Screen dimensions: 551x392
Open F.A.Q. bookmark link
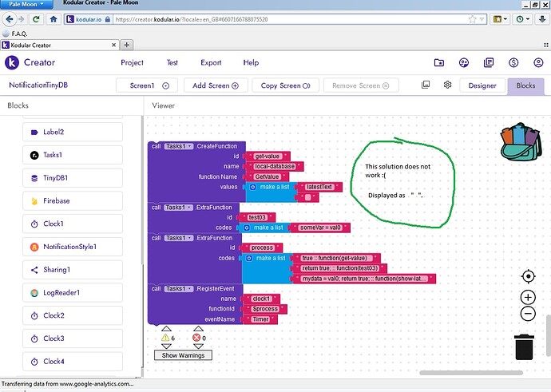pos(14,34)
